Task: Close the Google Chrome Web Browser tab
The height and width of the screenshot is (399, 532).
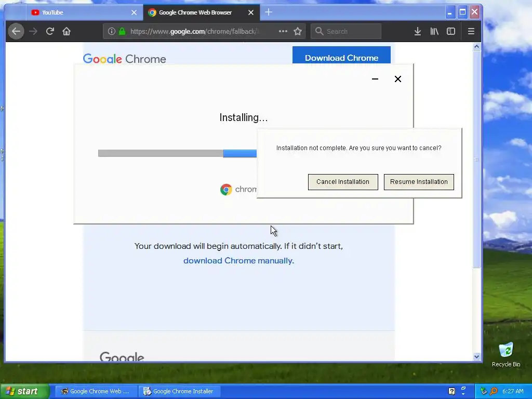Action: (251, 12)
